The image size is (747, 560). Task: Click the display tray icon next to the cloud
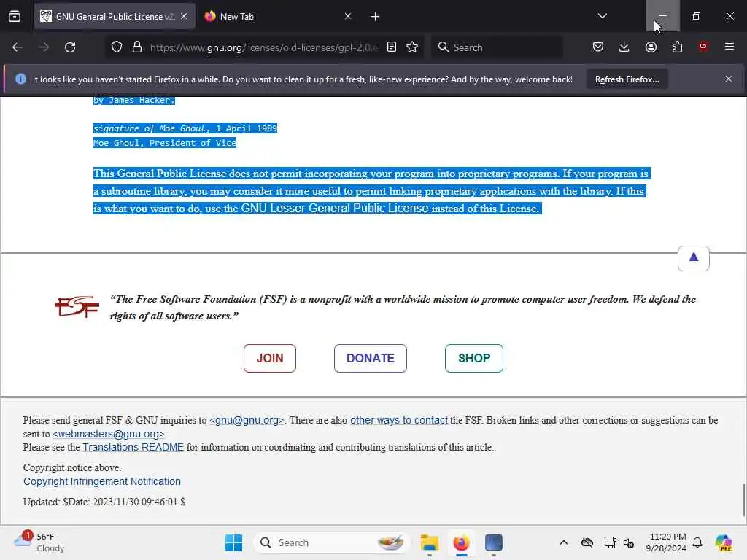click(x=611, y=542)
